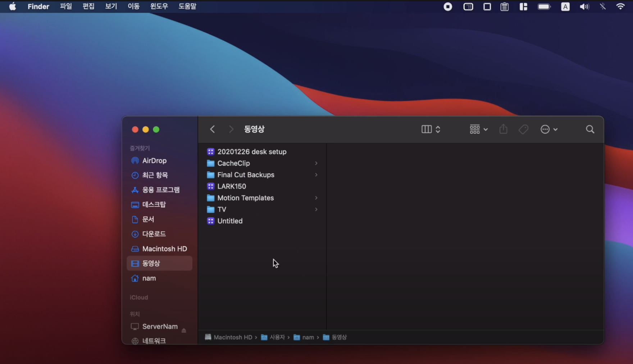Open the Finder menu
Image resolution: width=633 pixels, height=364 pixels.
coord(38,6)
